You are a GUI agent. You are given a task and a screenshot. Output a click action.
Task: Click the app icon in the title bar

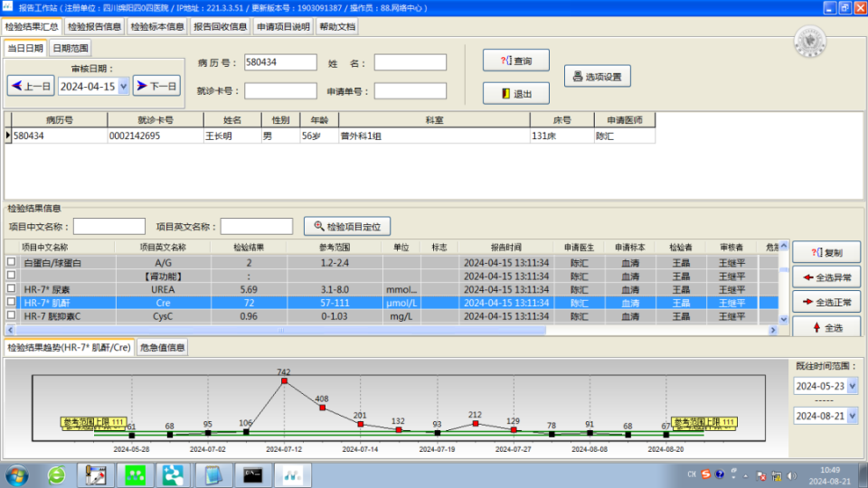coord(7,6)
